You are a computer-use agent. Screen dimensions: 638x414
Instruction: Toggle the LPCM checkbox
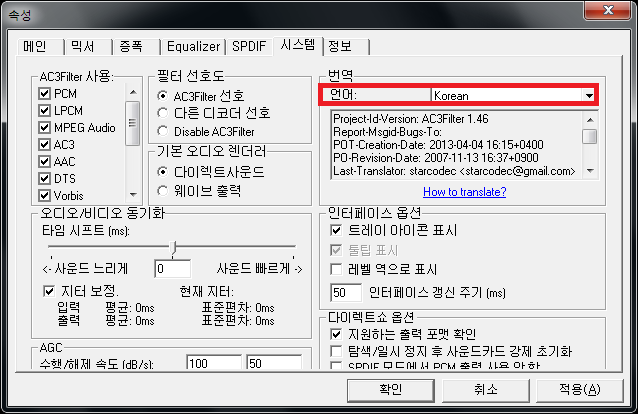[44, 111]
